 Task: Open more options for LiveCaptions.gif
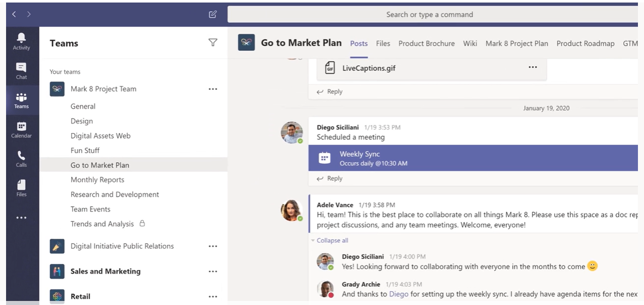click(532, 67)
